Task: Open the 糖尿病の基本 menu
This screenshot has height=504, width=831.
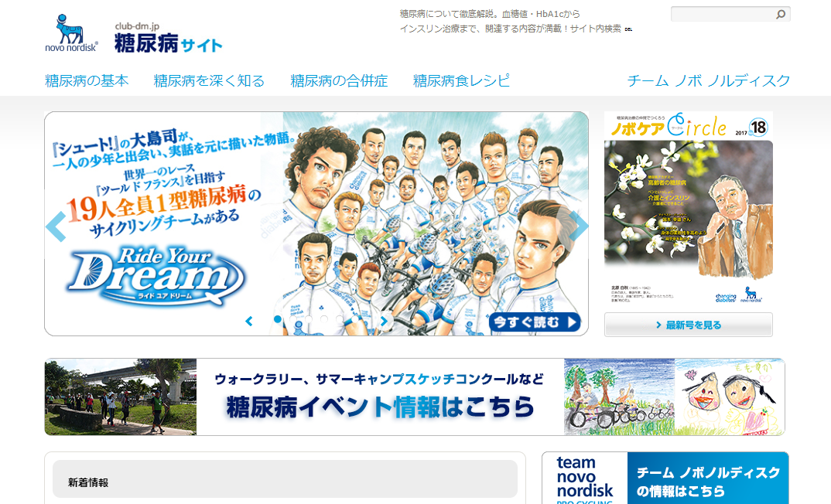Action: click(x=87, y=80)
